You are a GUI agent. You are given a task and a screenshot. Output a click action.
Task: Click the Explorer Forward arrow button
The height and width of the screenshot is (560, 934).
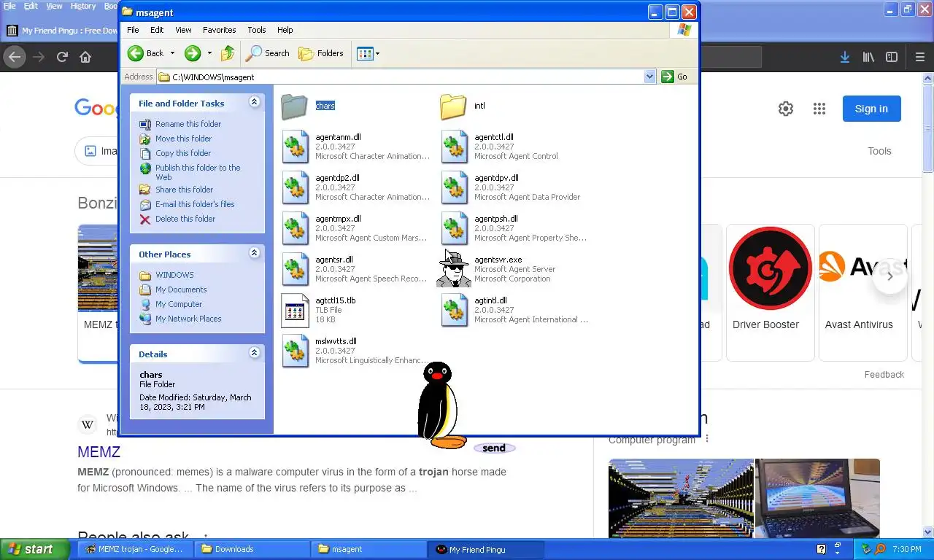(x=193, y=53)
